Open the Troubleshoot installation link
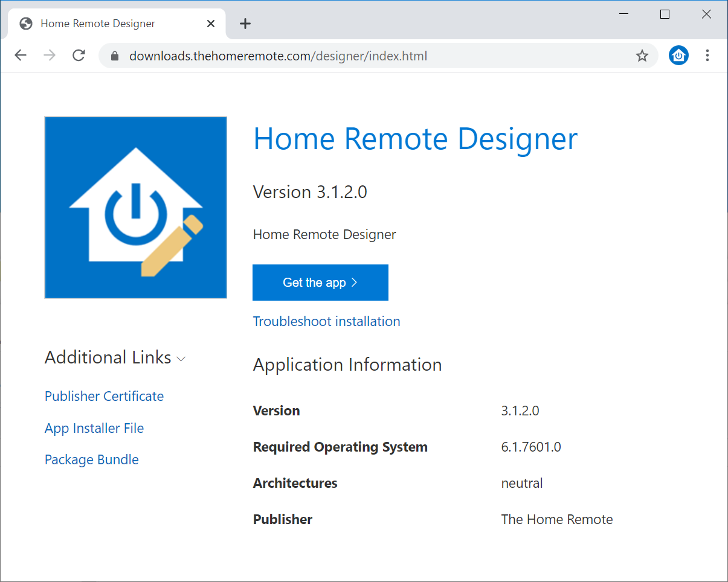This screenshot has height=582, width=728. click(326, 321)
